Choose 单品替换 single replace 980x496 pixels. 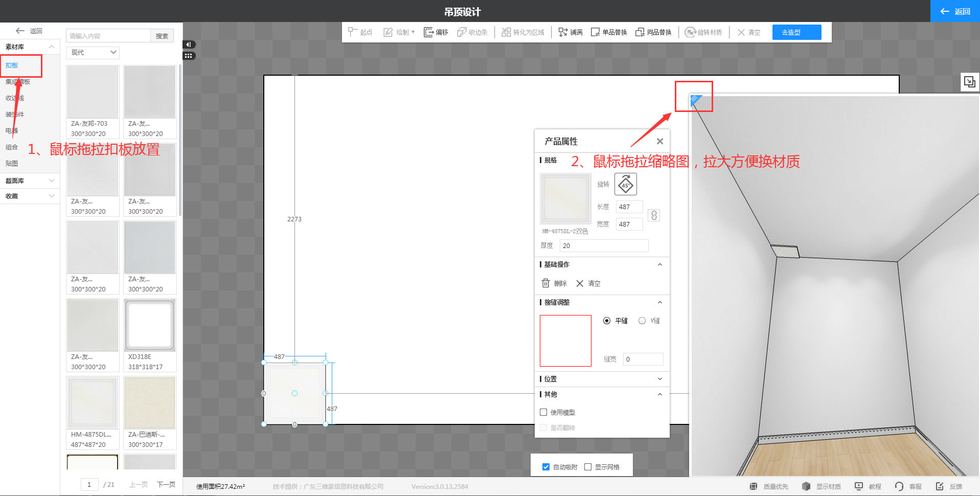(609, 32)
